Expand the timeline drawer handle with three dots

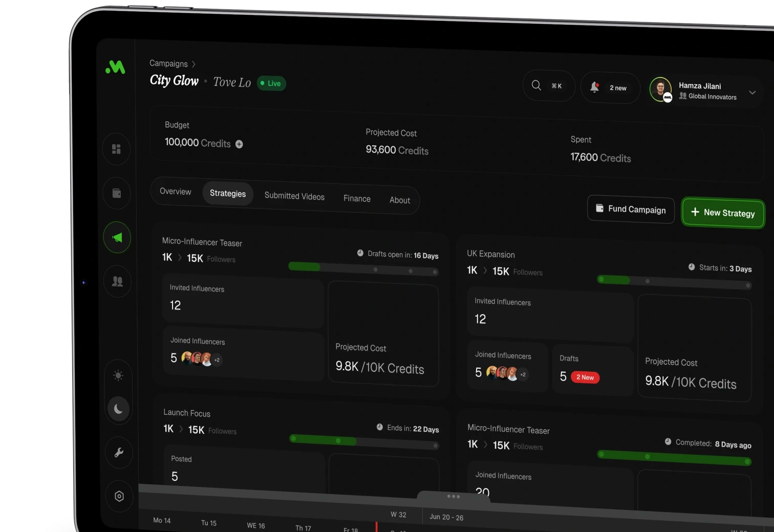pos(453,496)
